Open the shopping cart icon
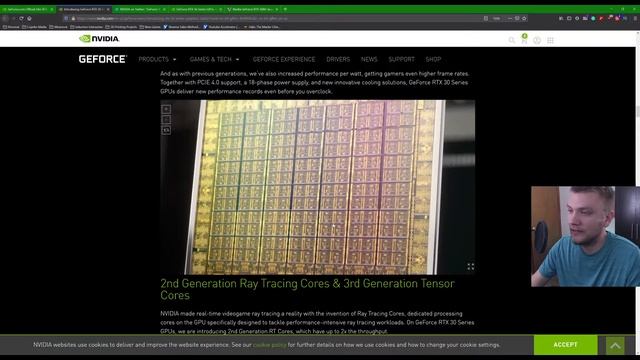Image resolution: width=640 pixels, height=360 pixels. point(524,39)
